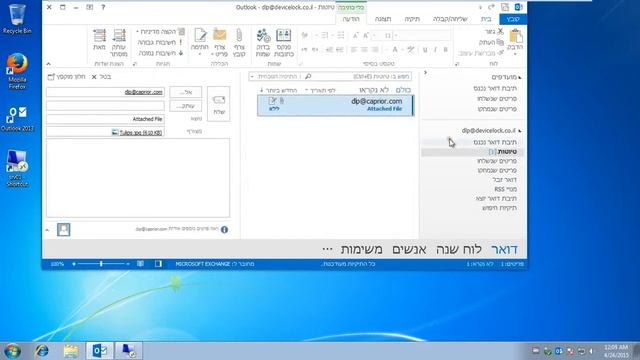Select the Message (הודעה) ribbon tab
Screen dimensions: 640x360
[351, 19]
